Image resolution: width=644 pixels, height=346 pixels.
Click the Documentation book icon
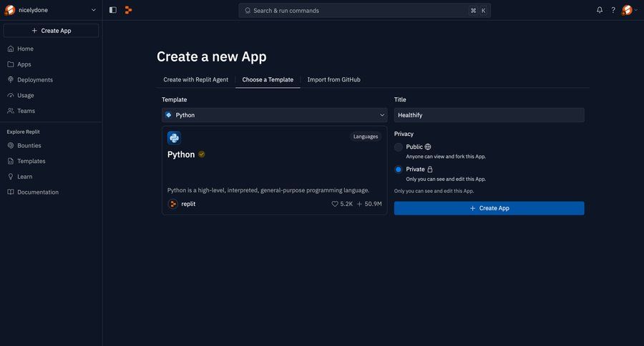point(11,192)
